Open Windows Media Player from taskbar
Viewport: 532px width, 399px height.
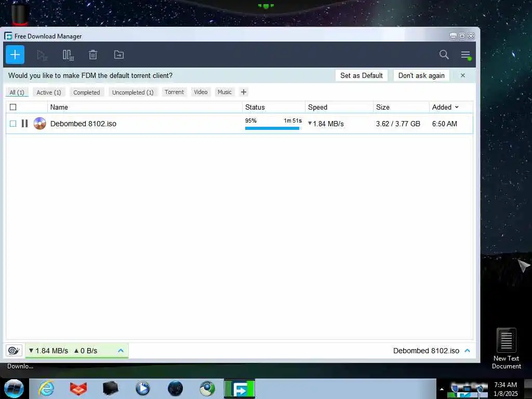pyautogui.click(x=143, y=389)
